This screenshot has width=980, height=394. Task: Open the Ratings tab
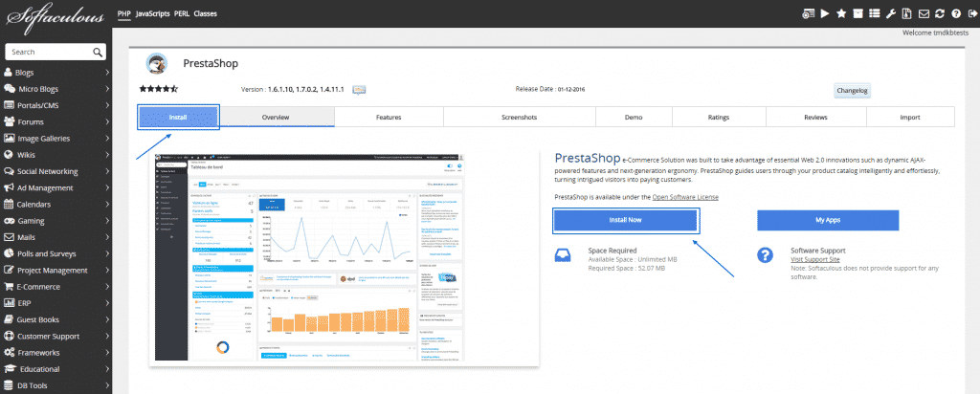[x=719, y=117]
